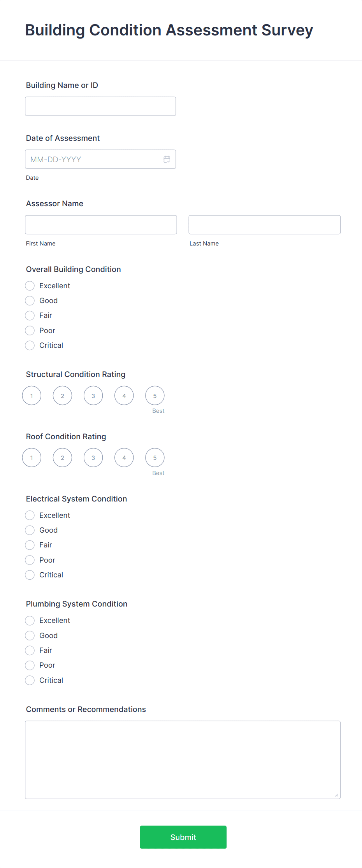Choose Fair under Electrical System Condition
This screenshot has height=868, width=362.
(30, 545)
